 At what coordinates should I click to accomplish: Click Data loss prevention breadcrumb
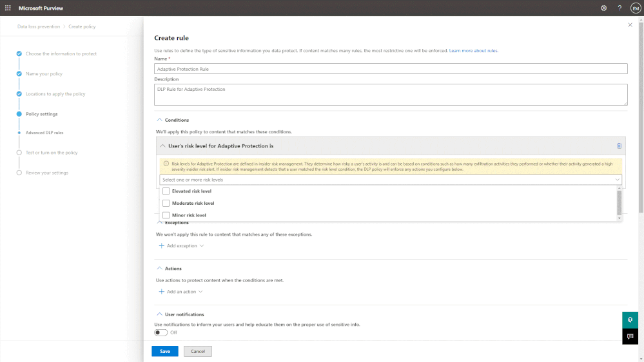(39, 26)
